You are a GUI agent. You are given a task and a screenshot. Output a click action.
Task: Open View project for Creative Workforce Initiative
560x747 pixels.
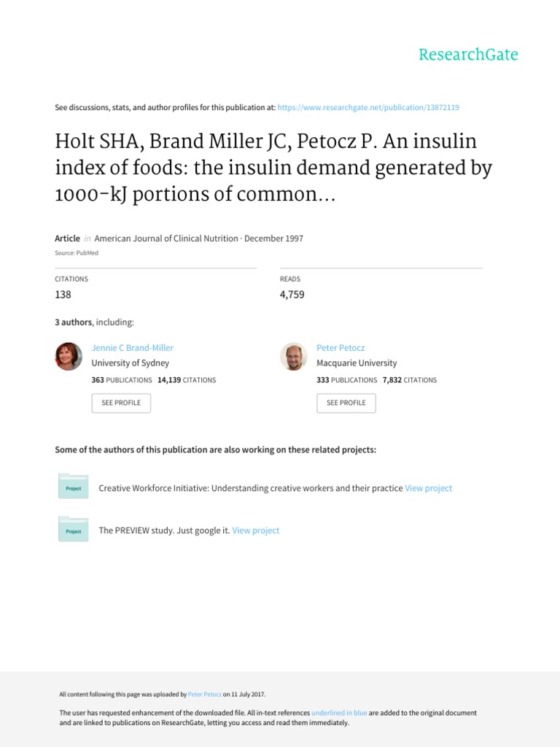click(x=428, y=488)
